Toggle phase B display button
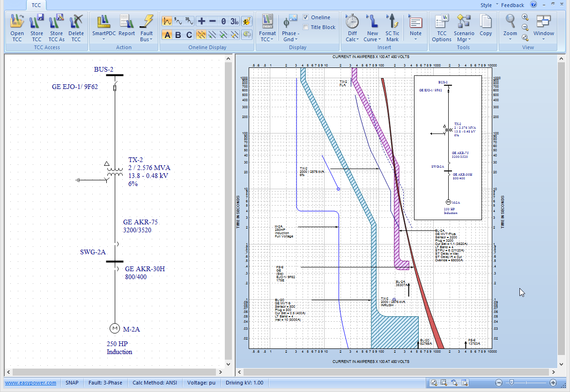Screen dimensions: 570x392 tap(178, 35)
